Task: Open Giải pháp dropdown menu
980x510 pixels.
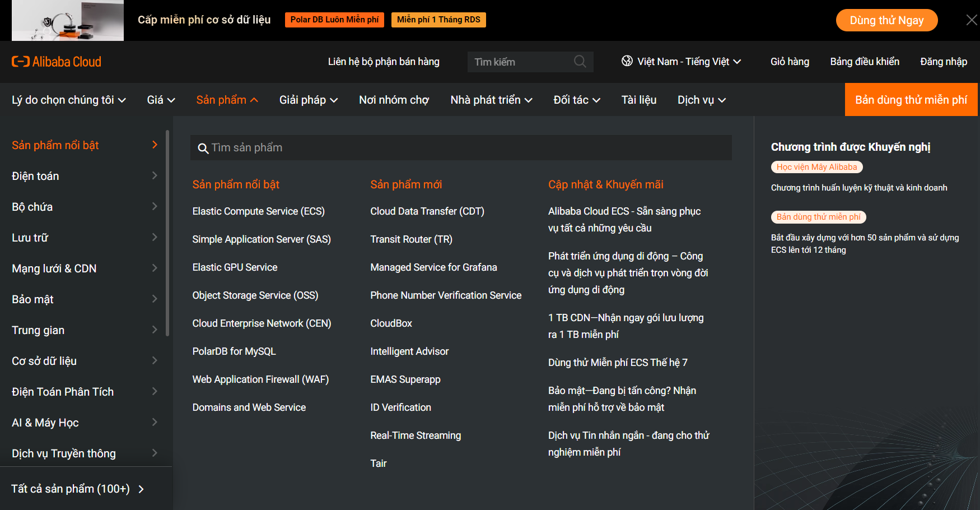Action: (x=309, y=100)
